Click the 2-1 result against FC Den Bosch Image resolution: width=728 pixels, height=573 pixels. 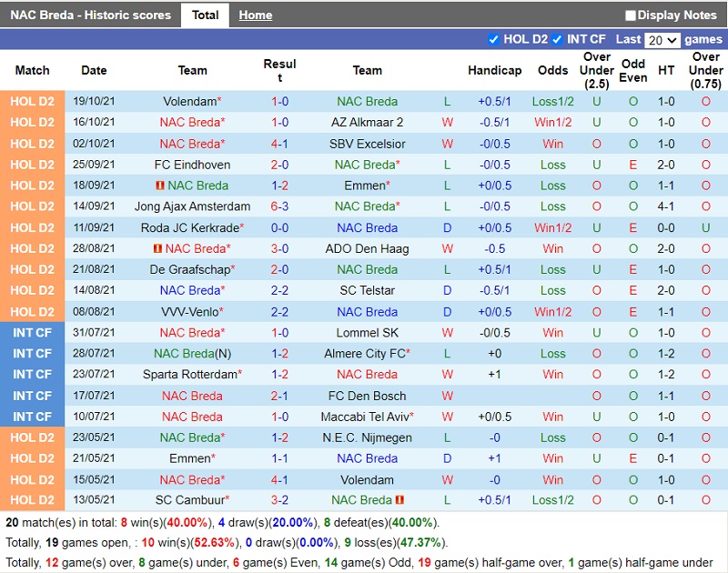click(279, 396)
